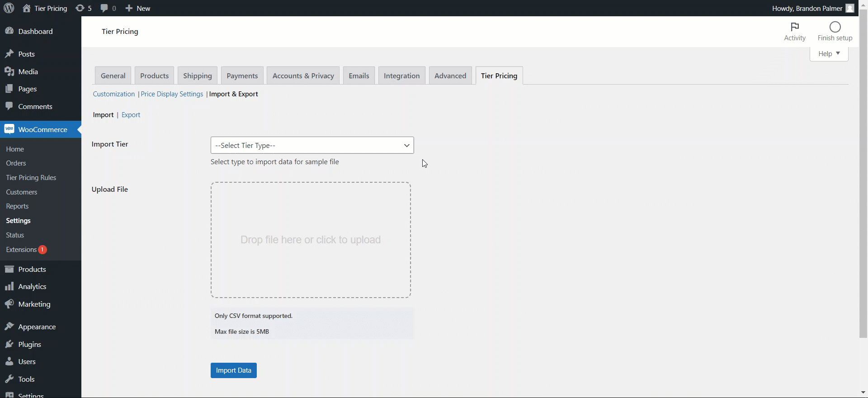
Task: Open WooCommerce Home submenu item
Action: [x=15, y=149]
